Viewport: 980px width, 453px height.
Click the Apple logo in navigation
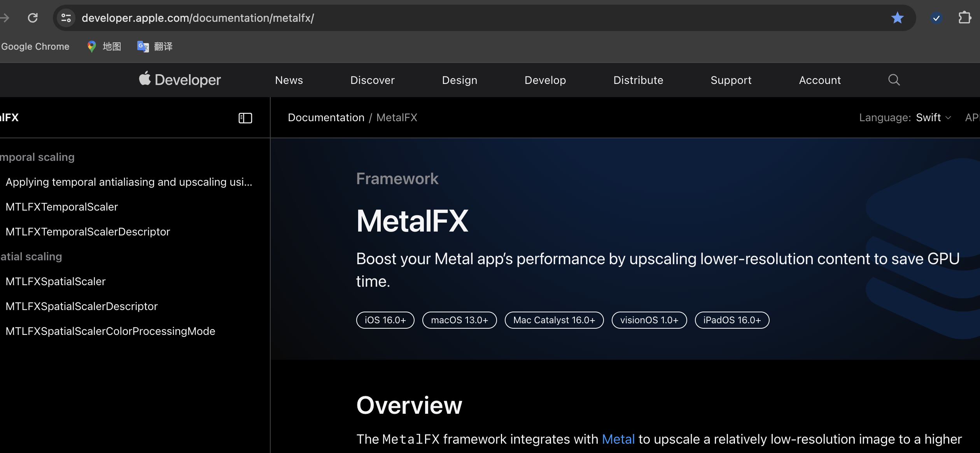click(x=145, y=78)
